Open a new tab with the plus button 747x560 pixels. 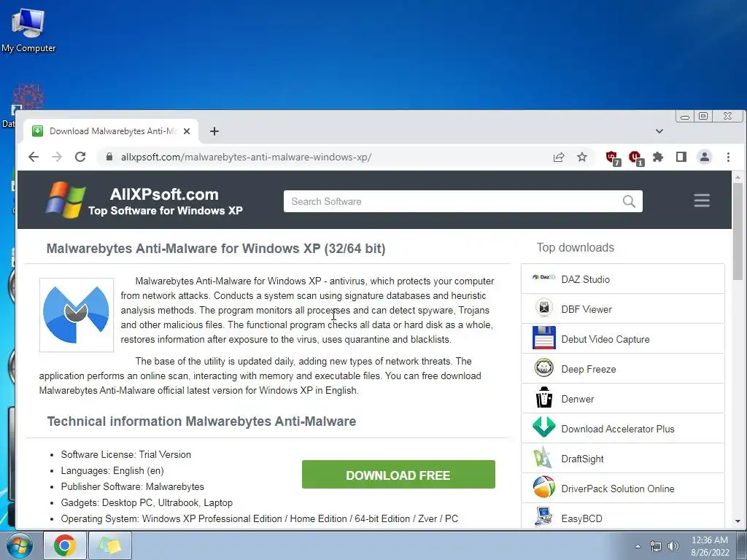pos(214,131)
